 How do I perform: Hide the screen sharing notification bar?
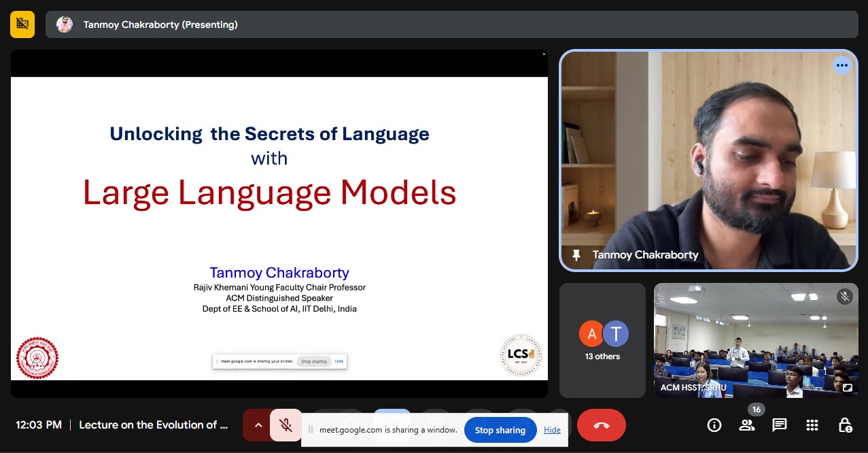[x=552, y=430]
